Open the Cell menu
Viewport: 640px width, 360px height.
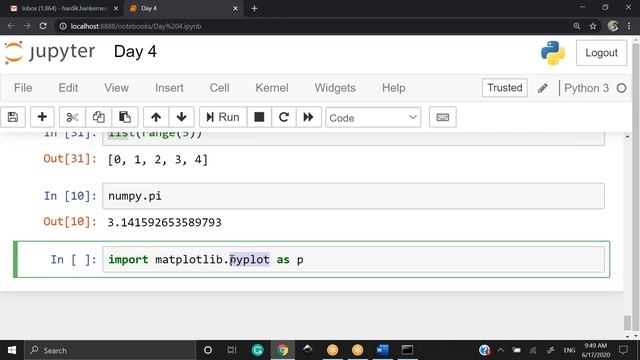[219, 88]
